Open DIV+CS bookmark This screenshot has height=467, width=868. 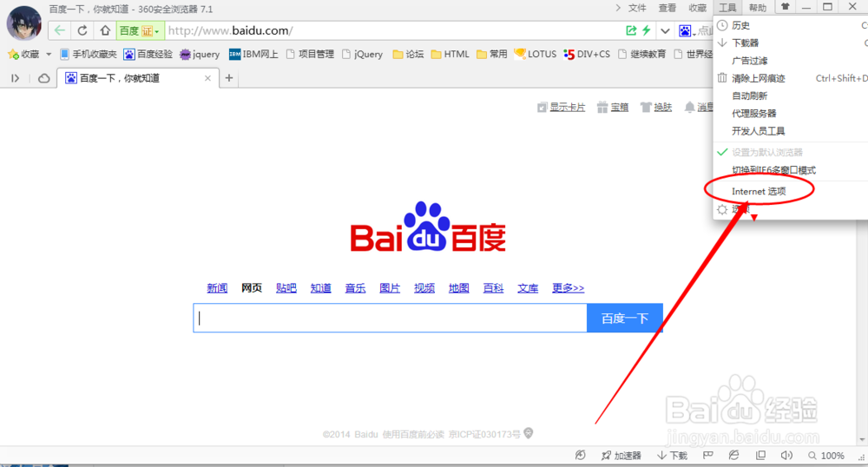pos(587,54)
